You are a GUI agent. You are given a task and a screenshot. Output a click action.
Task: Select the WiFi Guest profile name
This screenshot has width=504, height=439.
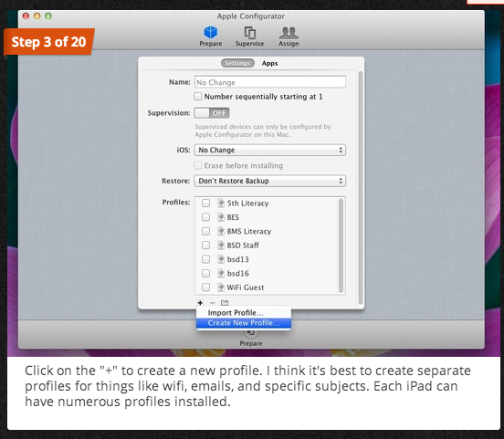(246, 287)
